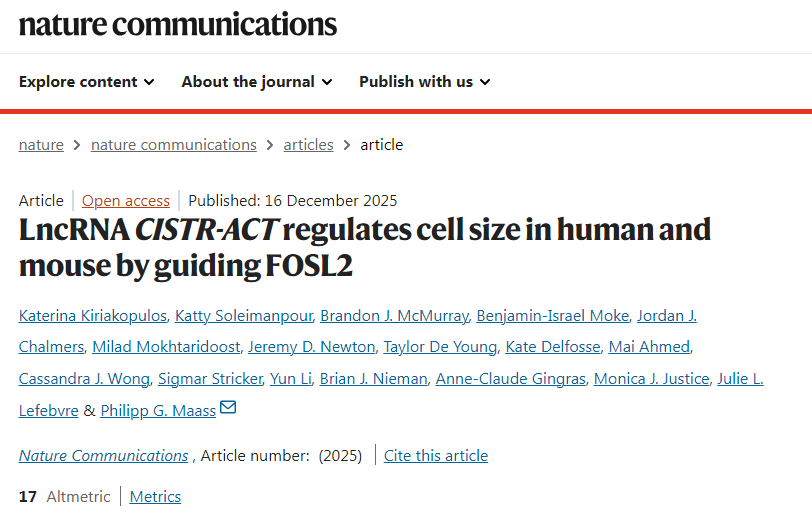Screen dimensions: 812x517
Task: Click the Open access link
Action: tap(126, 200)
